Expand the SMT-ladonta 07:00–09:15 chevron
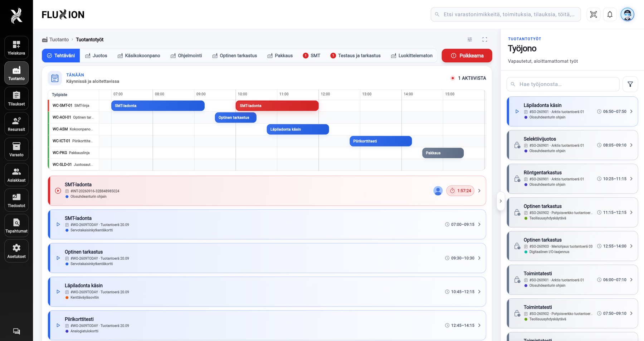The height and width of the screenshot is (341, 644). pos(479,225)
